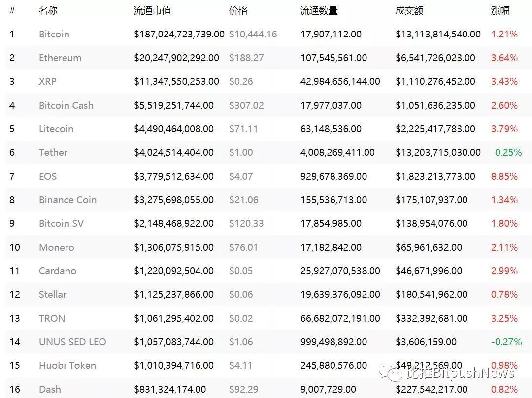
Task: Open the Binance Coin link
Action: click(x=68, y=200)
